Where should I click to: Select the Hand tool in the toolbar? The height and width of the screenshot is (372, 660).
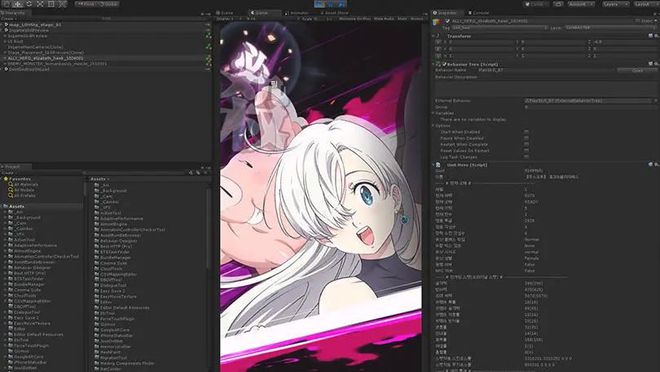coord(6,4)
